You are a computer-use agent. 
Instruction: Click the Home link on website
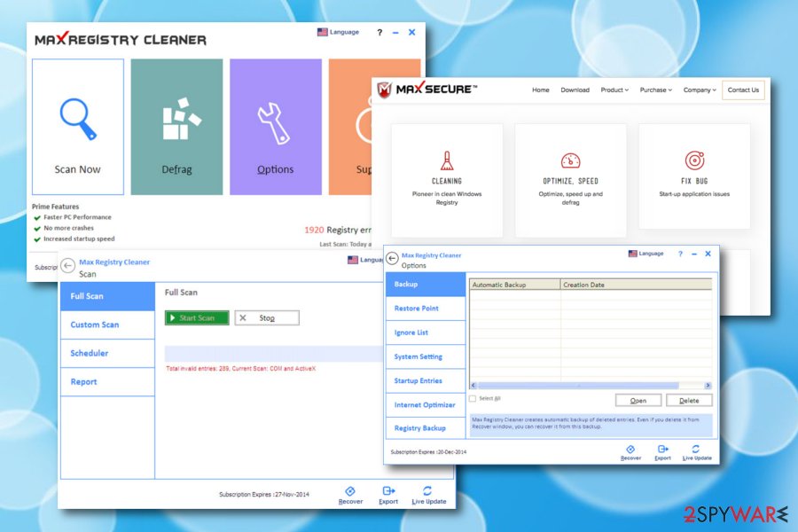[x=541, y=90]
